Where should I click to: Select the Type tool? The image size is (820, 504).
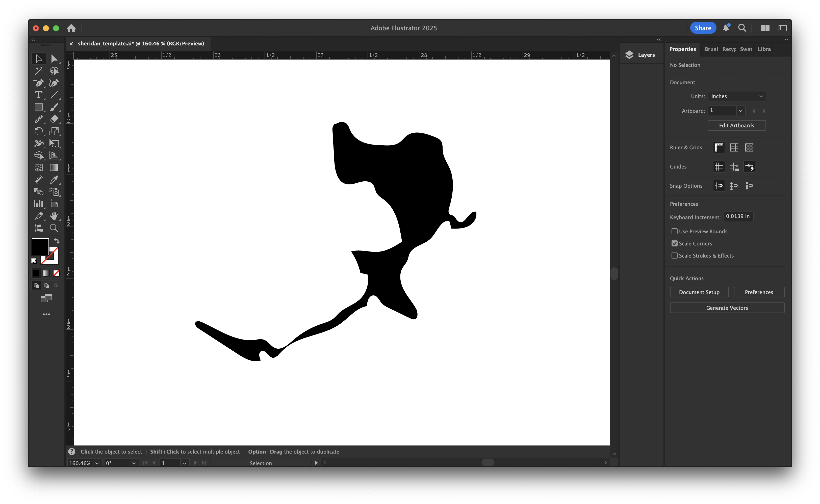point(39,95)
